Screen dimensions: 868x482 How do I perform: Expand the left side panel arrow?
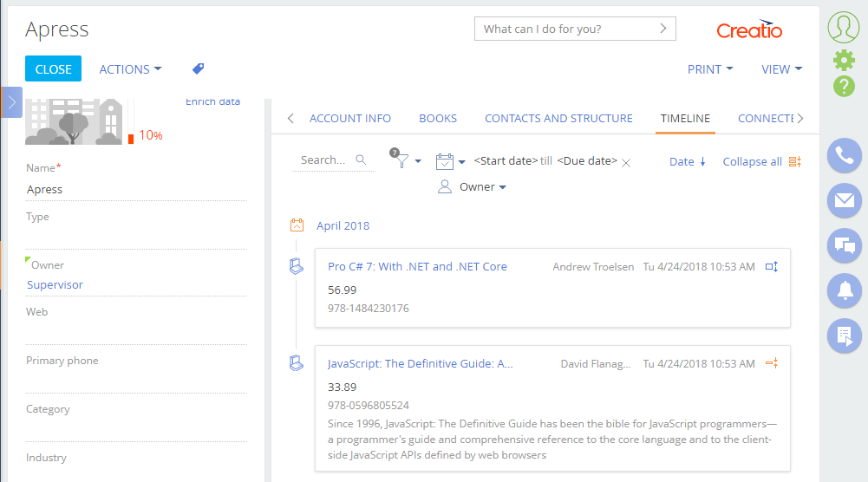tap(11, 102)
